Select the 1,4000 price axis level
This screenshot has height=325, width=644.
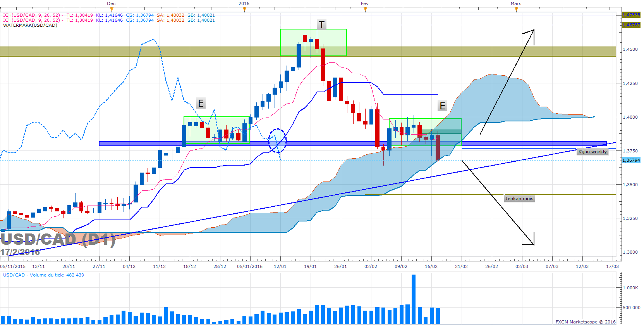point(630,117)
